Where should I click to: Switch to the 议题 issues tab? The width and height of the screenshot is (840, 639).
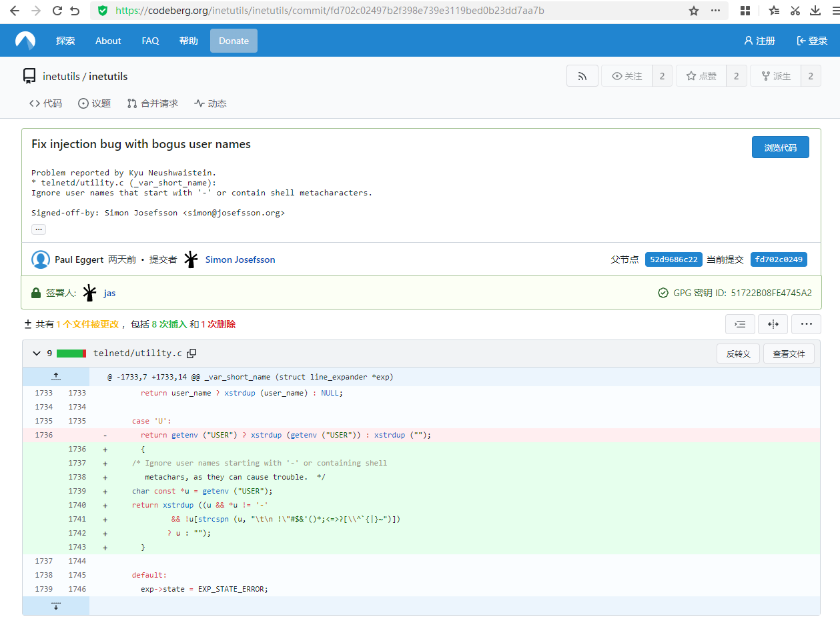pyautogui.click(x=94, y=103)
